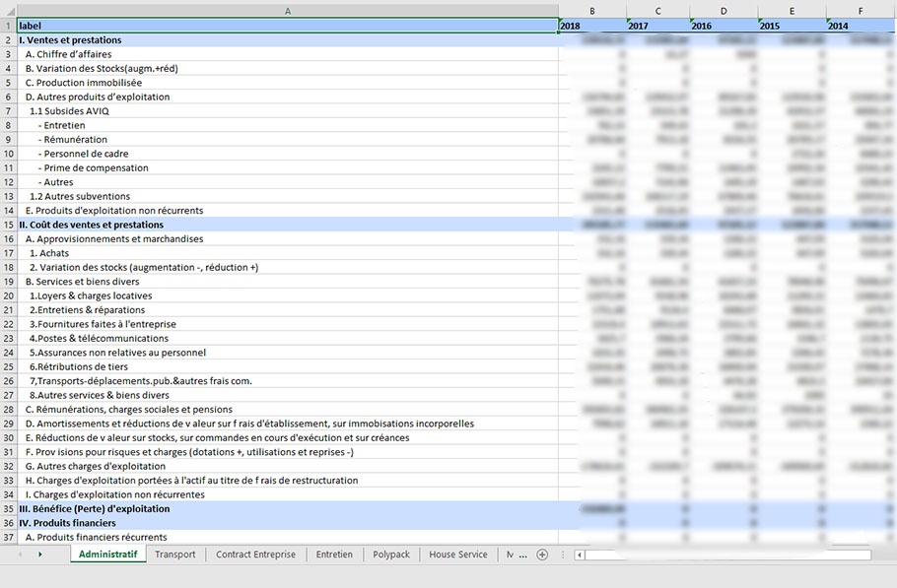This screenshot has height=588, width=897.
Task: Click the next sheet navigation arrow
Action: click(40, 555)
